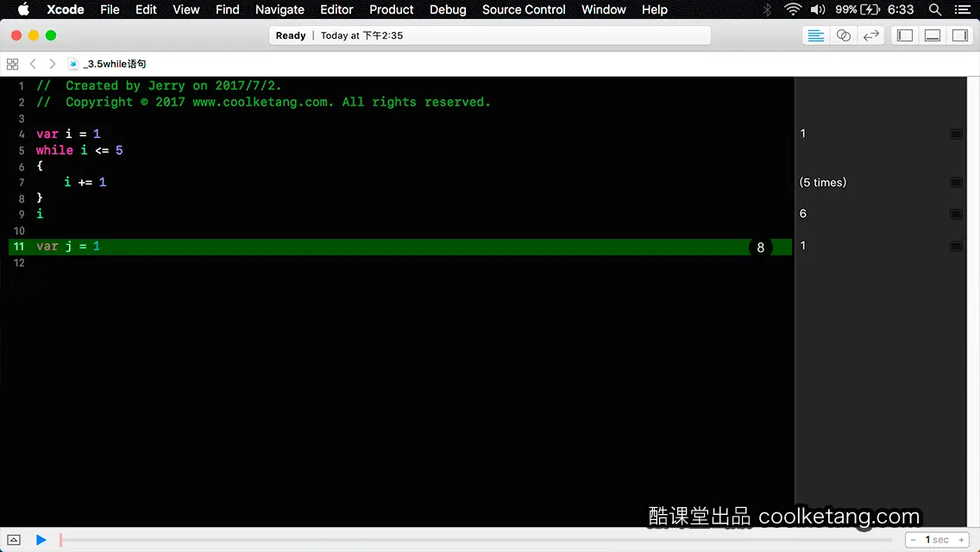Open the Product menu
The height and width of the screenshot is (552, 980).
click(x=392, y=9)
